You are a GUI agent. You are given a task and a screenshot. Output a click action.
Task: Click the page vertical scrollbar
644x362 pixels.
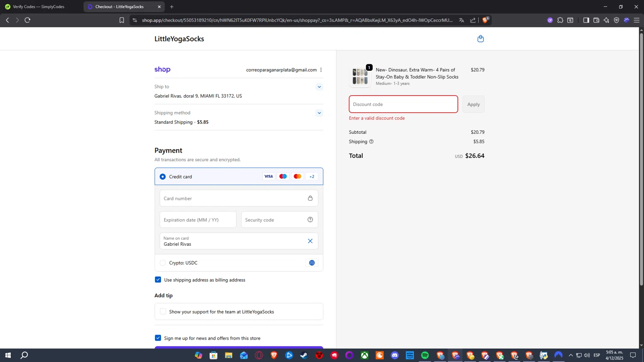[641, 159]
